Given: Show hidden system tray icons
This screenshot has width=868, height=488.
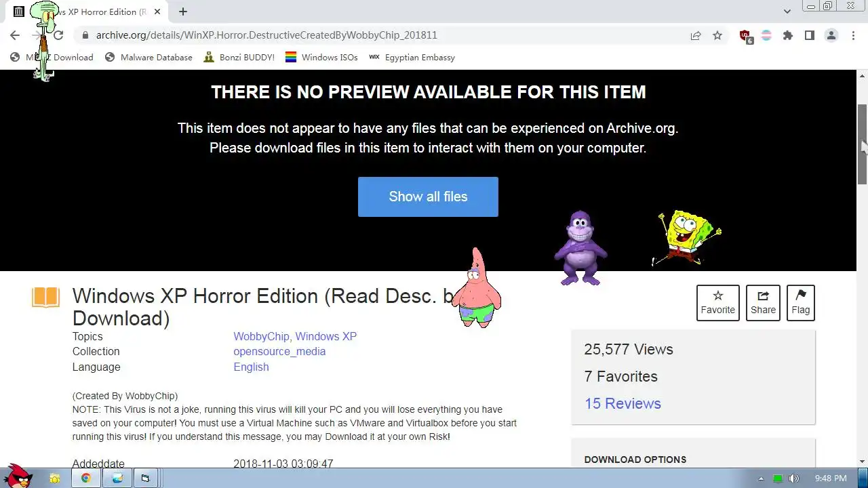Looking at the screenshot, I should (x=761, y=479).
